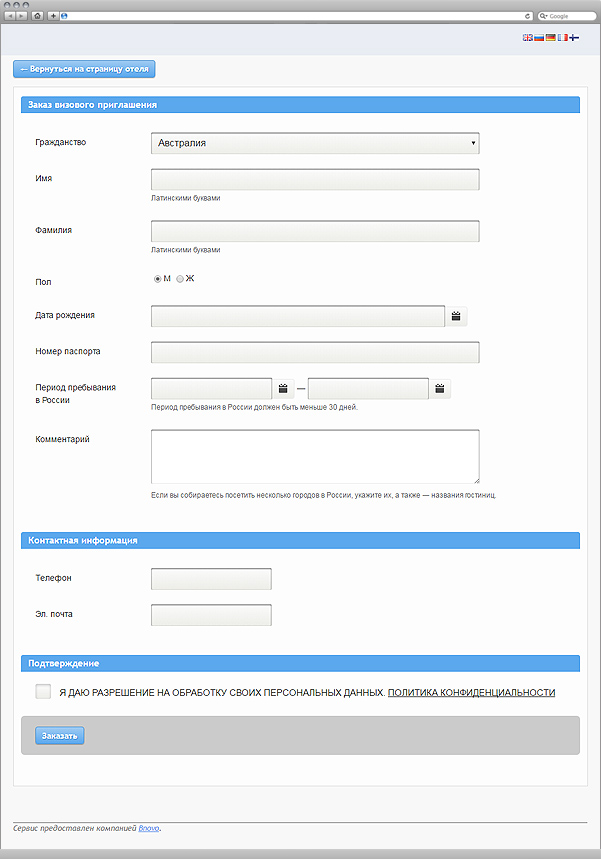601x859 pixels.
Task: Focus the Комментарий text area
Action: point(315,456)
